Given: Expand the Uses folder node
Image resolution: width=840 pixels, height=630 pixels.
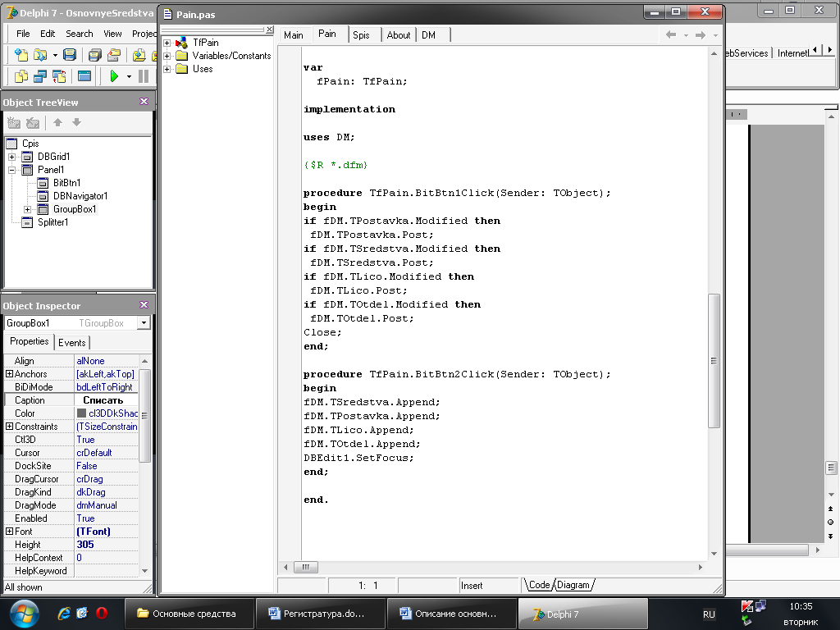Looking at the screenshot, I should click(x=167, y=69).
